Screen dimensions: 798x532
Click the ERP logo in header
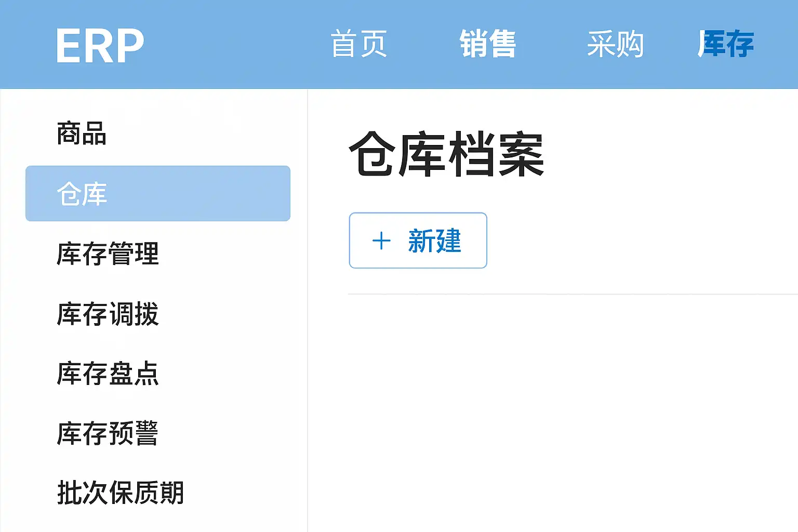[100, 46]
